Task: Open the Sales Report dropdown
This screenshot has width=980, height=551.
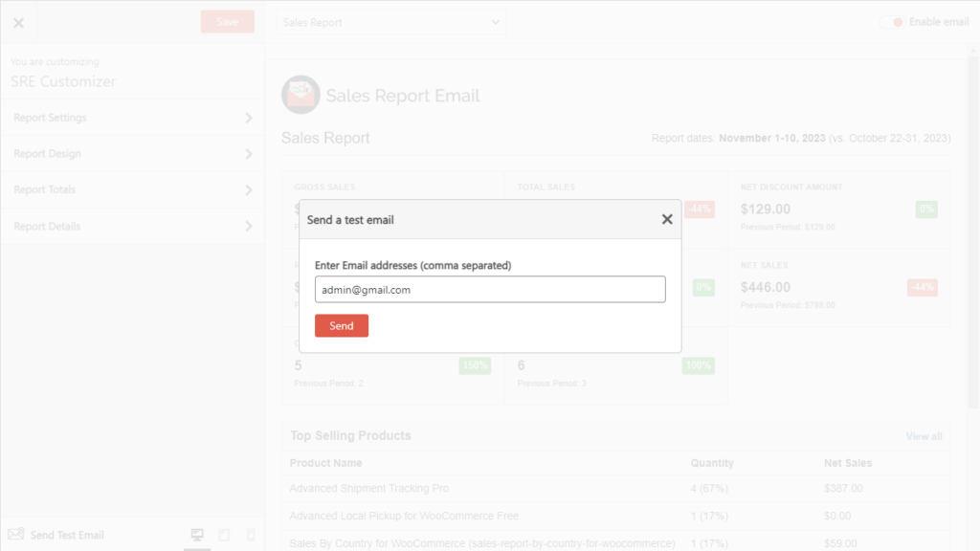Action: click(x=391, y=22)
